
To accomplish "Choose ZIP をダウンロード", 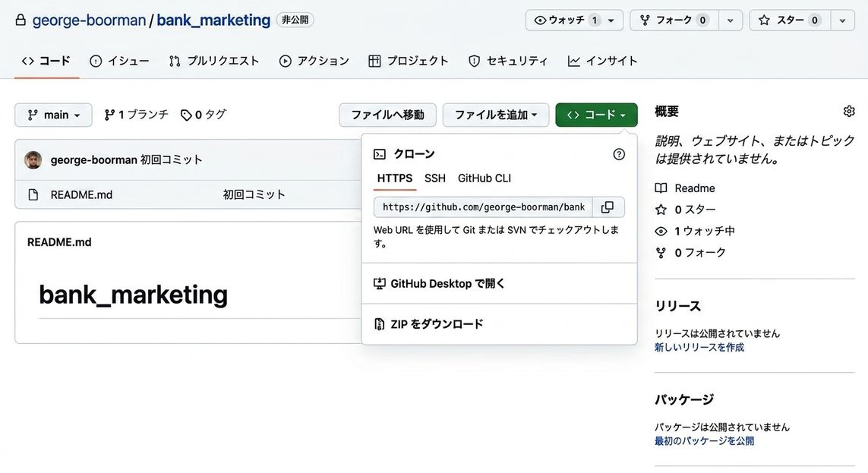I will [500, 324].
